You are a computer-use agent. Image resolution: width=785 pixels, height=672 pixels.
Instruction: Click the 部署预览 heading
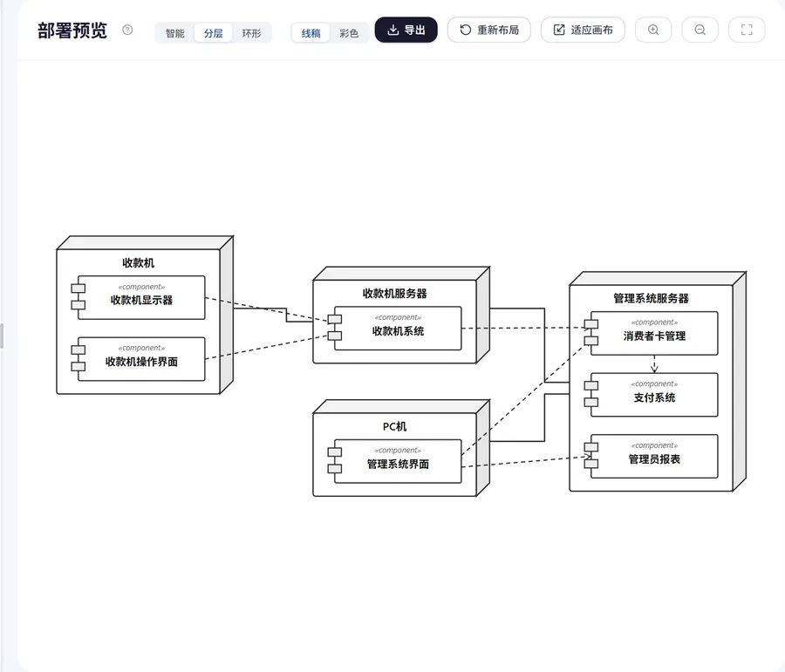click(x=72, y=31)
